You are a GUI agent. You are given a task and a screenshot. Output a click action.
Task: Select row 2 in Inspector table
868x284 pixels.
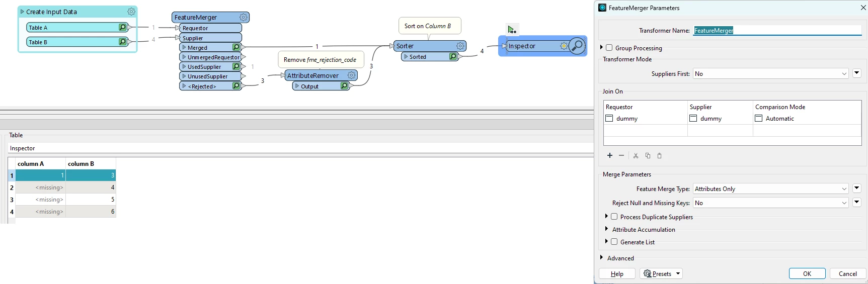click(x=12, y=187)
